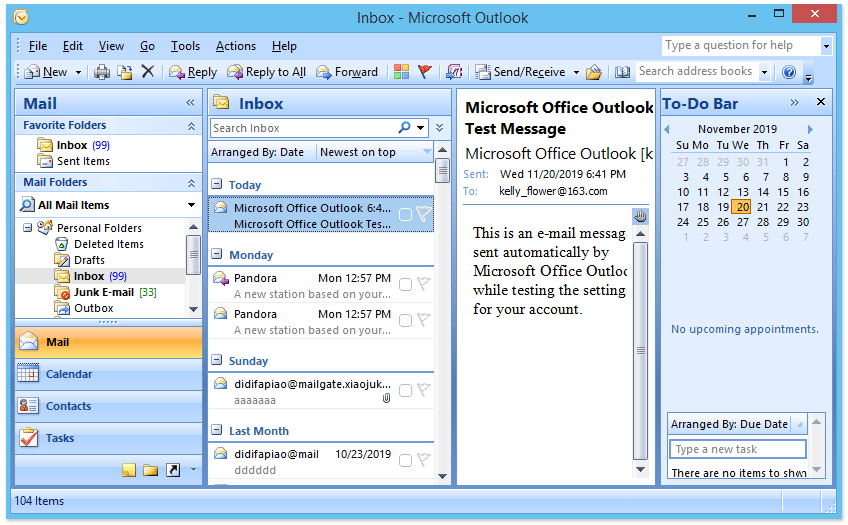The height and width of the screenshot is (525, 848).
Task: Toggle the flag on the Microsoft Office Outlook message
Action: 424,214
